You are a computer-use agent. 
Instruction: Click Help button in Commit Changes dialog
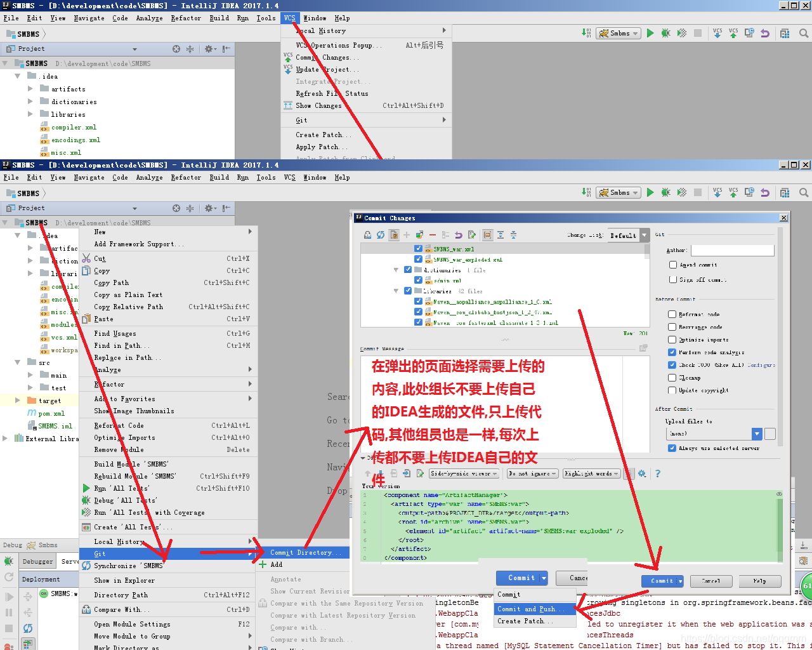(x=759, y=581)
